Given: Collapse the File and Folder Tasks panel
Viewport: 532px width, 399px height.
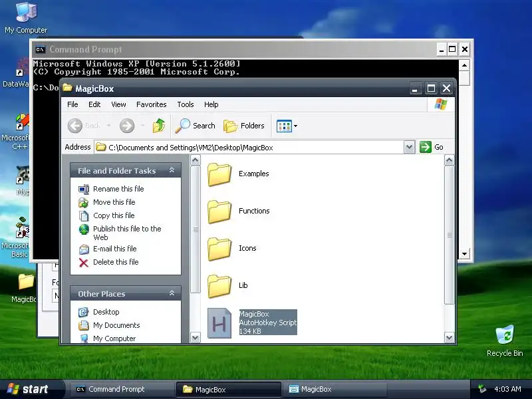Looking at the screenshot, I should click(x=172, y=170).
